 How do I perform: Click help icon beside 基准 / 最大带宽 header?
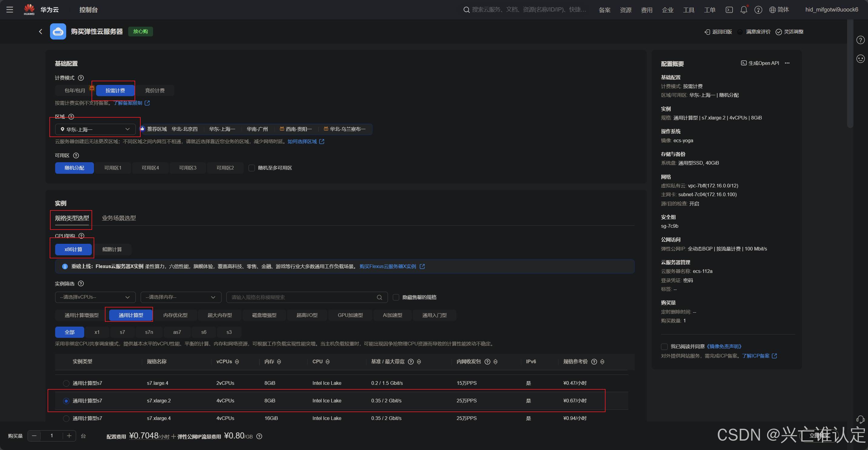coord(411,362)
